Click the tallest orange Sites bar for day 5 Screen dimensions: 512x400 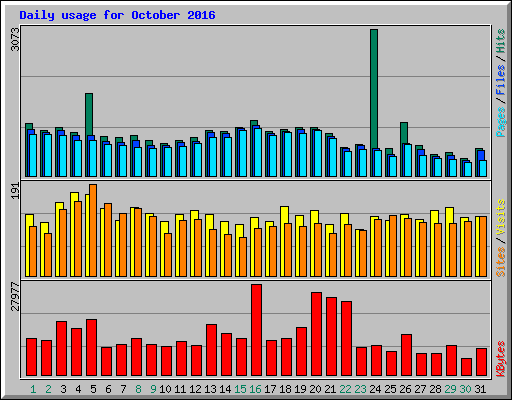point(93,230)
